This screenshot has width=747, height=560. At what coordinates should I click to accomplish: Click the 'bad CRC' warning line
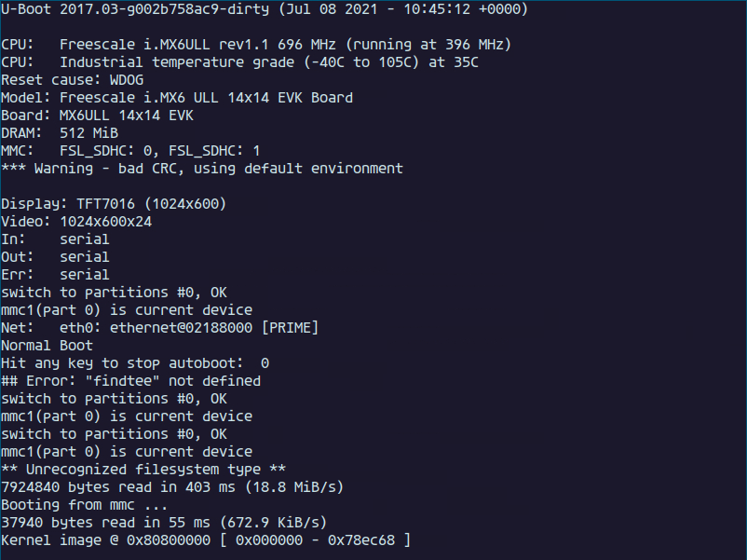(202, 169)
